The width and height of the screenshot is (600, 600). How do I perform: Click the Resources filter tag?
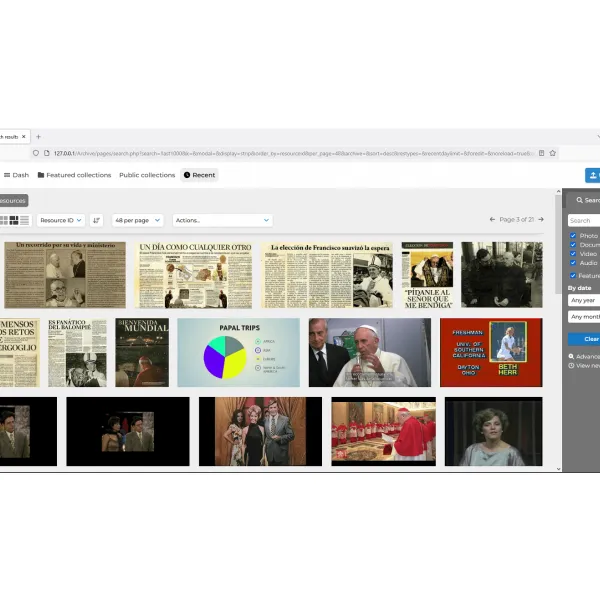13,201
